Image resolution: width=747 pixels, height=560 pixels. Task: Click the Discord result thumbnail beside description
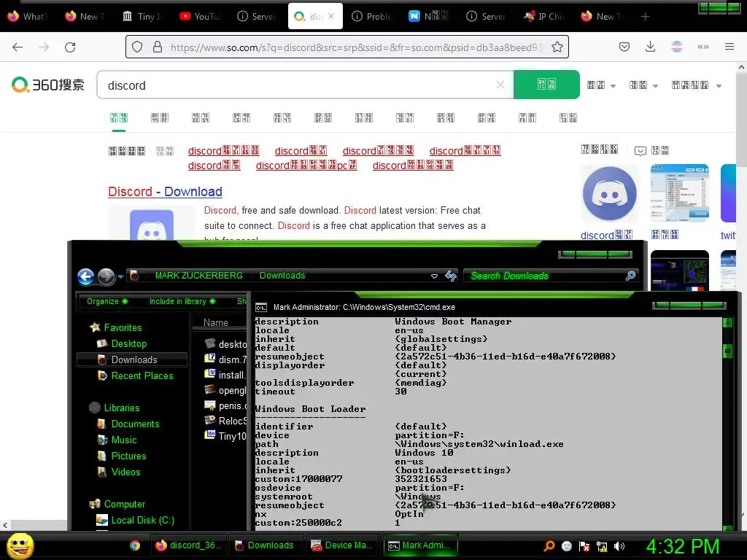click(152, 224)
